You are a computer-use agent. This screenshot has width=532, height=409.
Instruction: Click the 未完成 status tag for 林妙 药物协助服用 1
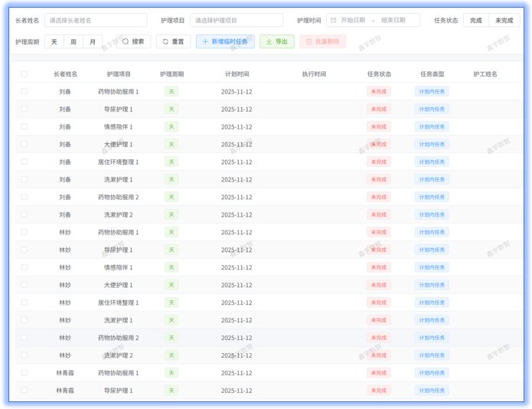pos(378,233)
